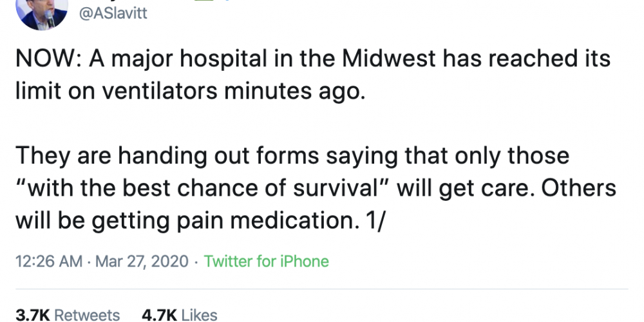
Task: Click the Twitter for iPhone source link
Action: tap(266, 261)
